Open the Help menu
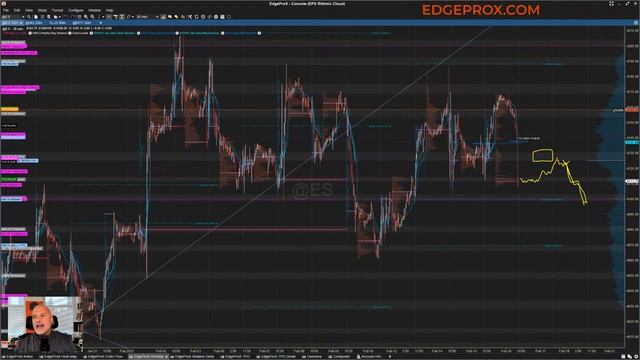The height and width of the screenshot is (360, 640). tap(109, 10)
